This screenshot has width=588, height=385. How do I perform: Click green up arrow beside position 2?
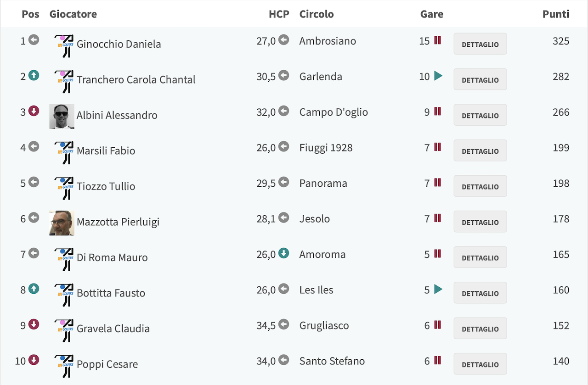(x=34, y=76)
